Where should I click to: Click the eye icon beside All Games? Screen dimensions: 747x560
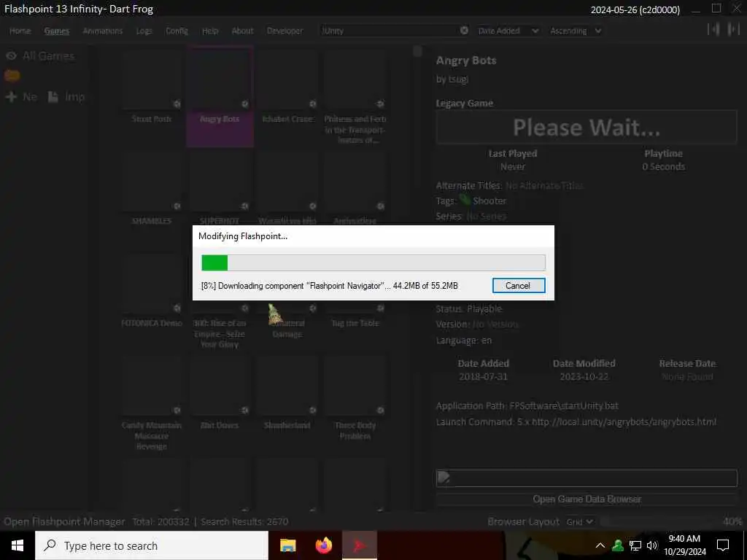point(12,56)
